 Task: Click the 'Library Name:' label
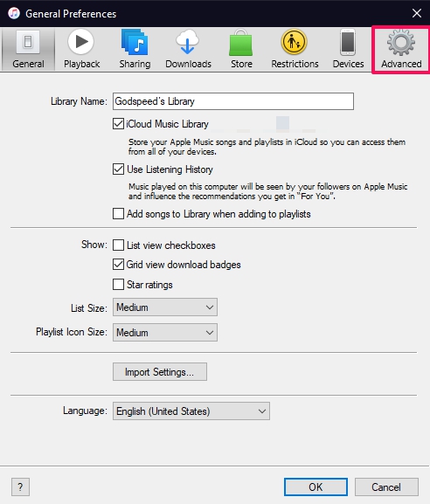pos(79,101)
